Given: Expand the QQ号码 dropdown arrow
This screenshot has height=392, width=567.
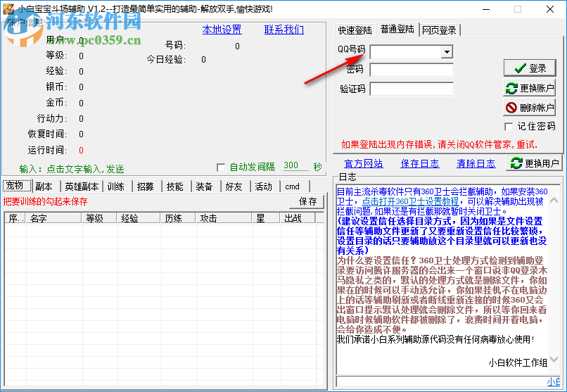Looking at the screenshot, I should pyautogui.click(x=447, y=51).
